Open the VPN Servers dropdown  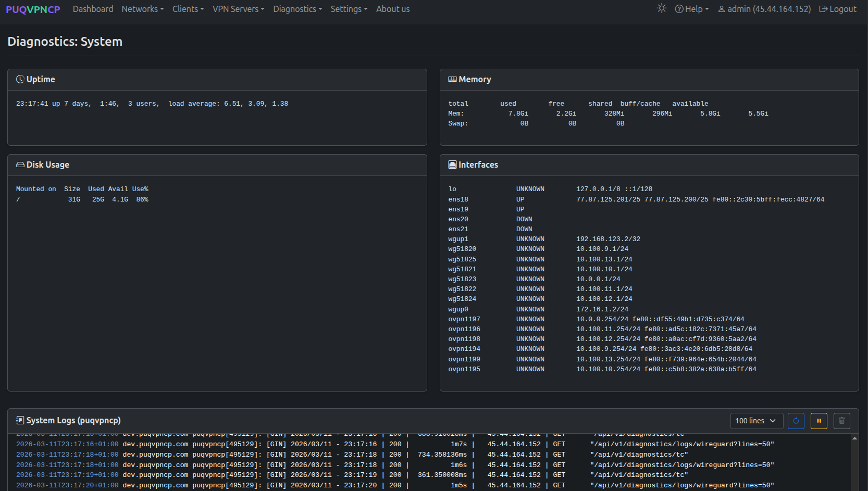(x=239, y=9)
